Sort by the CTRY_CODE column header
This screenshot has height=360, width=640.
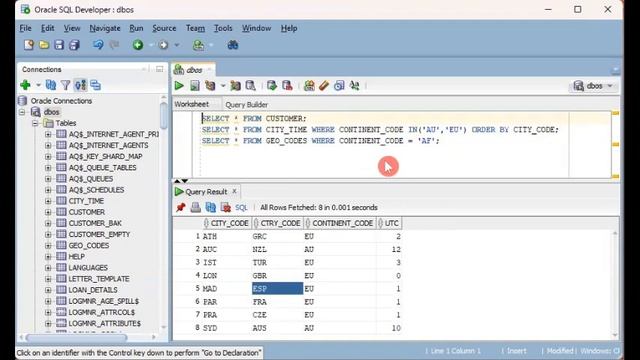pos(277,223)
